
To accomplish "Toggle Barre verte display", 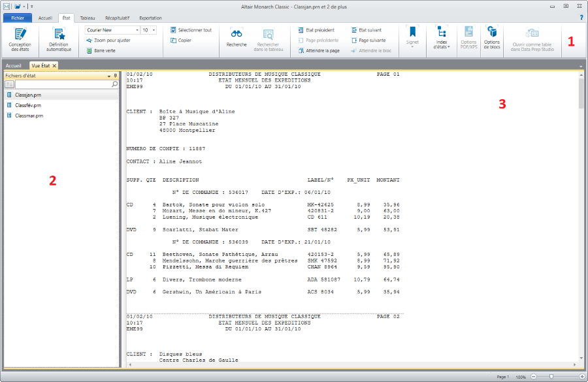I will pyautogui.click(x=101, y=50).
